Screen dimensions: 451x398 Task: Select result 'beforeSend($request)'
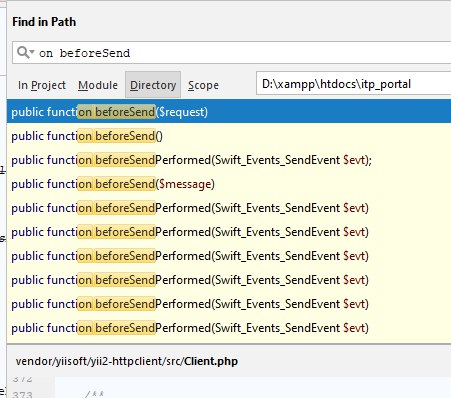[x=229, y=112]
